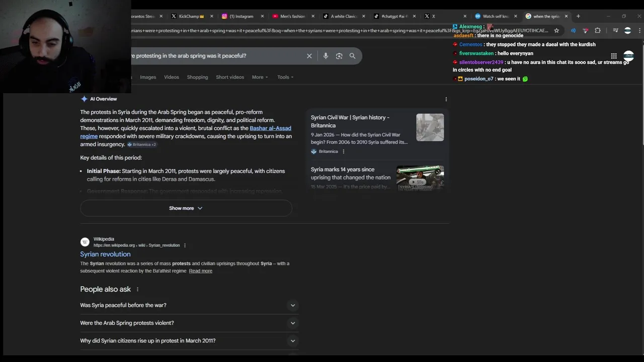Screen dimensions: 644x362
Task: Open three-dot menu beside Britannica source
Action: point(344,151)
